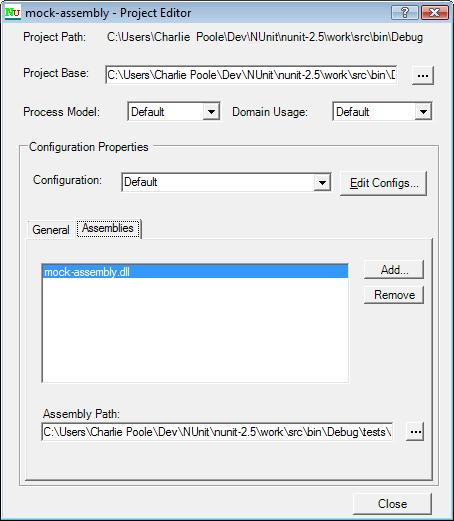Click into the Project Base text field
The width and height of the screenshot is (454, 521).
click(251, 75)
